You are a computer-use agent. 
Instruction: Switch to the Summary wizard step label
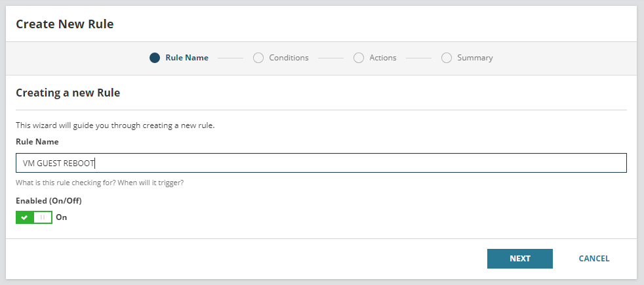tap(475, 58)
